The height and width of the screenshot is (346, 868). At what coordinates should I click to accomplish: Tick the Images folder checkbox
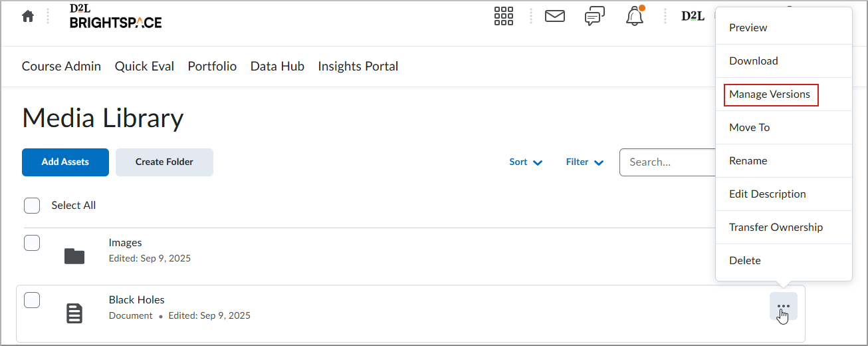click(32, 242)
